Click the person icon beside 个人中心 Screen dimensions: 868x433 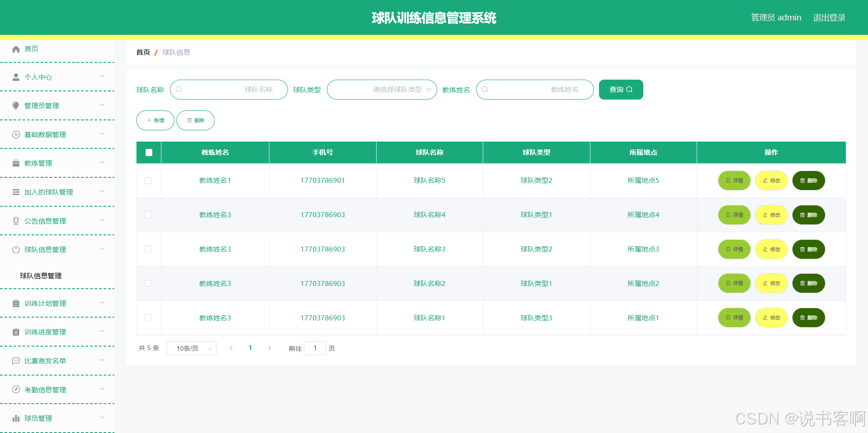tap(16, 77)
